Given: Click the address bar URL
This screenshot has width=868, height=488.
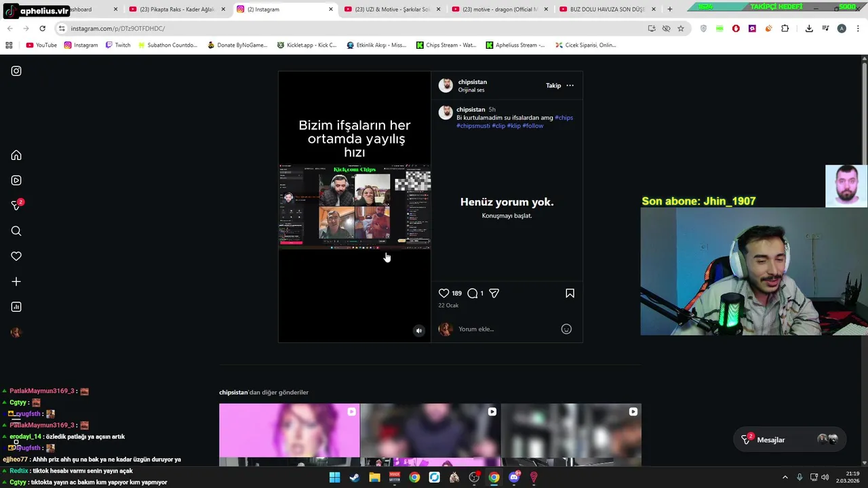Looking at the screenshot, I should click(118, 28).
